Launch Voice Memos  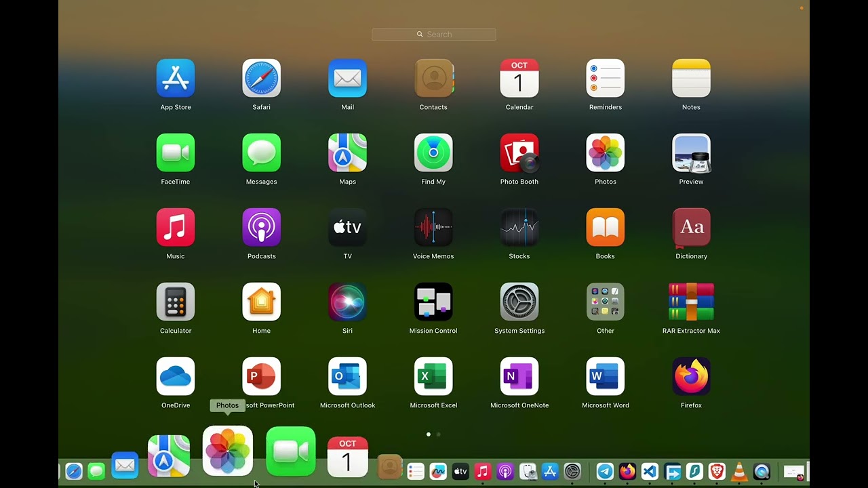pos(433,227)
